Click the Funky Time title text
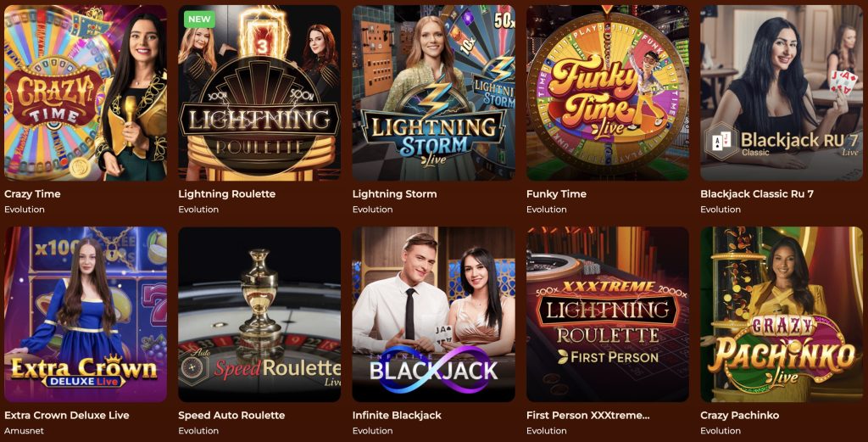Screen dimensions: 868x442 coord(556,194)
